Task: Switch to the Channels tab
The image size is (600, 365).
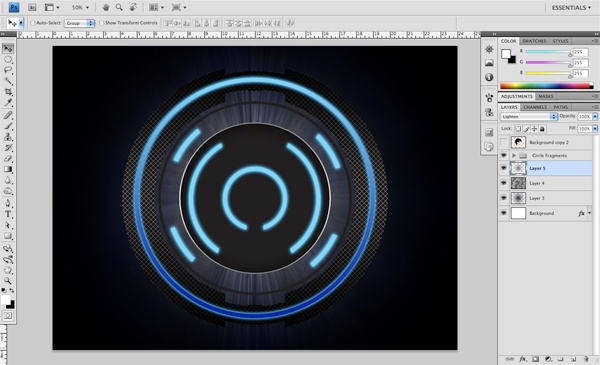Action: coord(535,107)
